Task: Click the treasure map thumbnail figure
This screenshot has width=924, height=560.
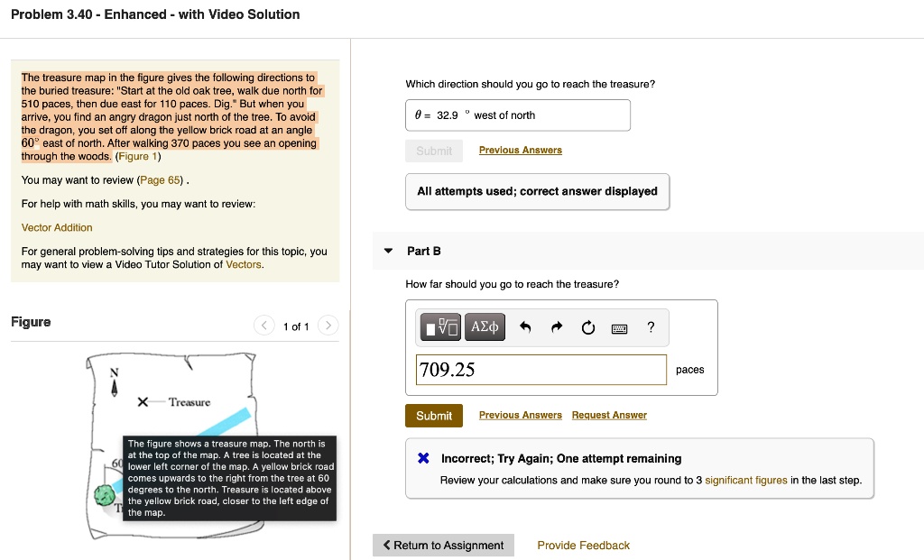Action: (x=176, y=442)
